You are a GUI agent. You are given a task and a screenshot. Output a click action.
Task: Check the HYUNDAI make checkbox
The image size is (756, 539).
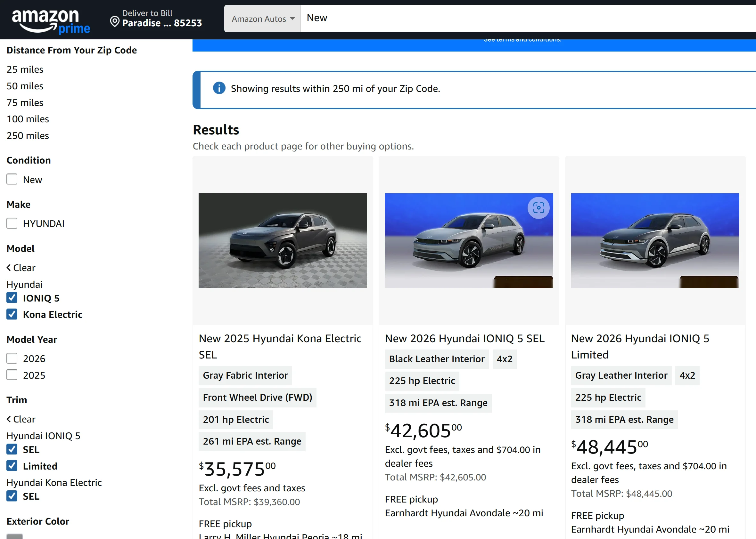[12, 223]
